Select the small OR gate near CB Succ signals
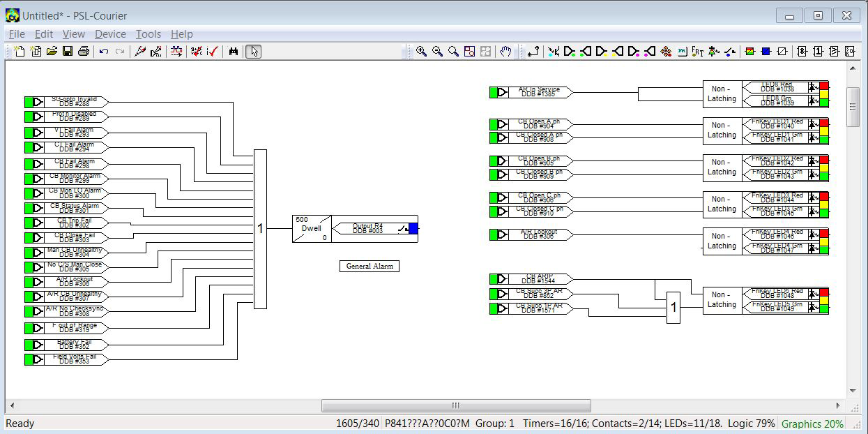The width and height of the screenshot is (868, 434). (673, 307)
